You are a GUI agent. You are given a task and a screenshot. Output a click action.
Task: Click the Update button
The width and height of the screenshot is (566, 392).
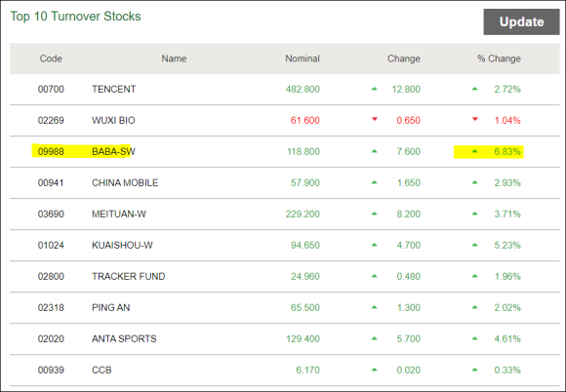coord(521,22)
